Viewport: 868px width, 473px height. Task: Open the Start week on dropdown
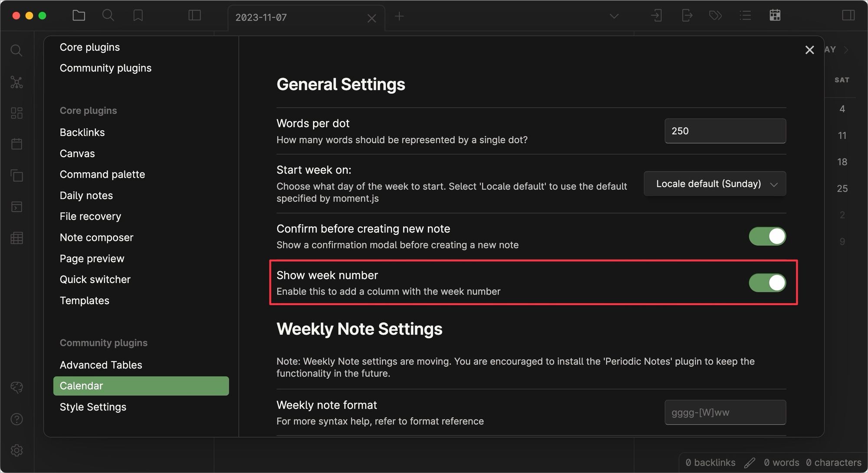pyautogui.click(x=714, y=183)
